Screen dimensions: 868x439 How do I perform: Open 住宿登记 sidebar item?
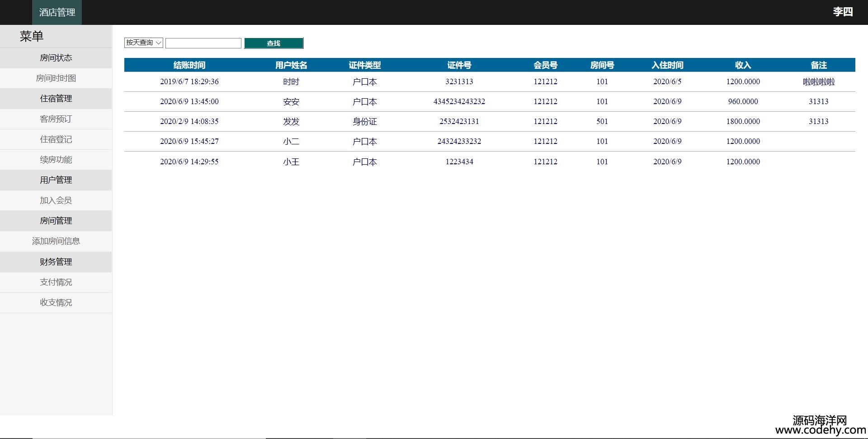pyautogui.click(x=56, y=139)
